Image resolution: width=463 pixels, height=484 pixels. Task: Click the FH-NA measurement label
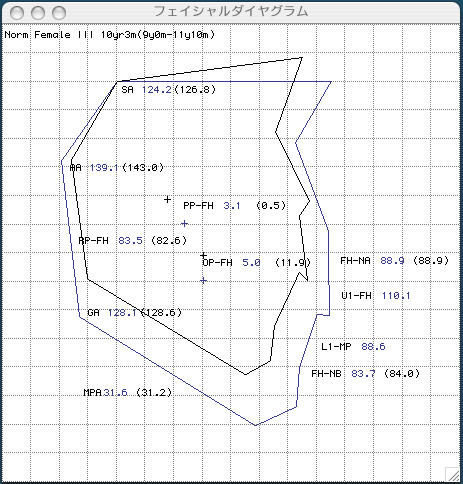355,260
